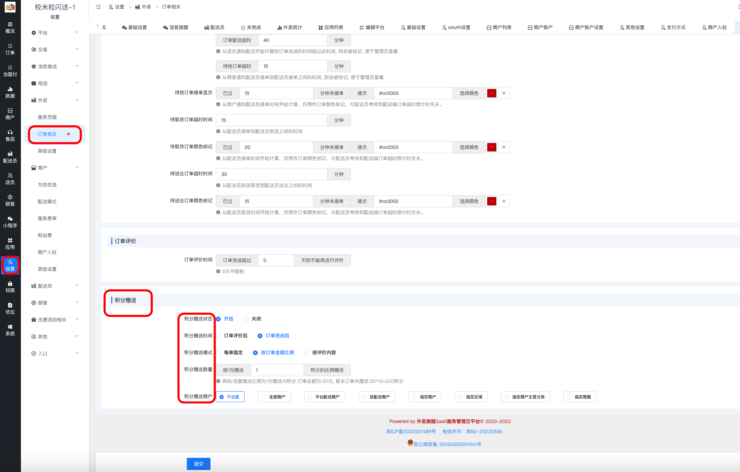Switch to the 外卖统计 tab
The height and width of the screenshot is (472, 740).
point(298,27)
